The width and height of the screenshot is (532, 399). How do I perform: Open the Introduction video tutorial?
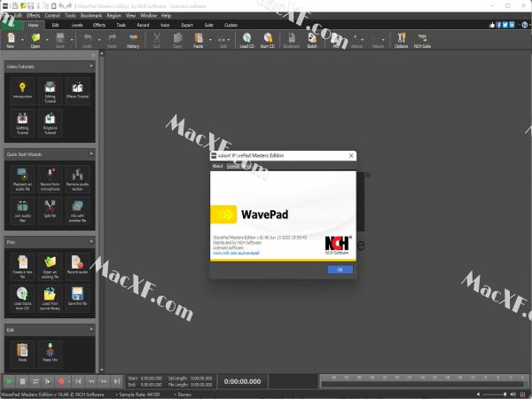[x=22, y=90]
